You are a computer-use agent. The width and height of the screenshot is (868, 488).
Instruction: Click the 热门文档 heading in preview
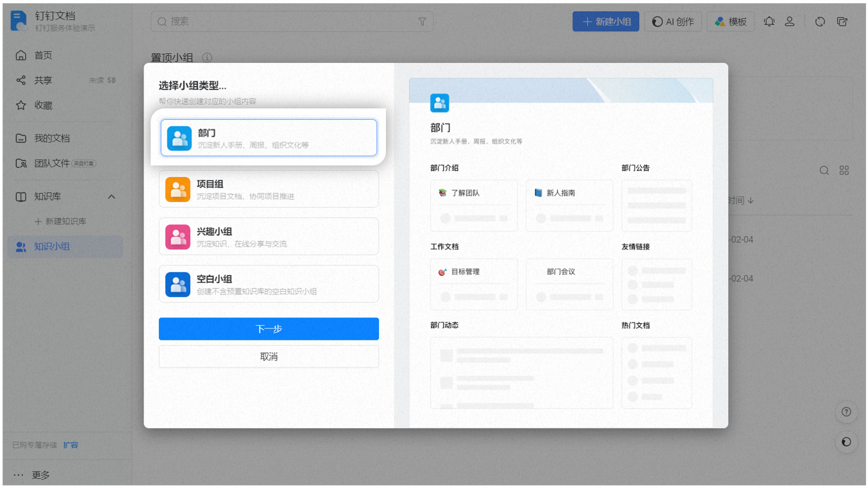click(635, 326)
